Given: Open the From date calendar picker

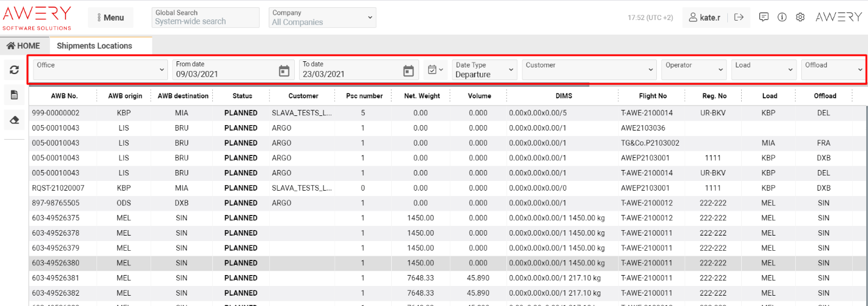Looking at the screenshot, I should (x=284, y=70).
